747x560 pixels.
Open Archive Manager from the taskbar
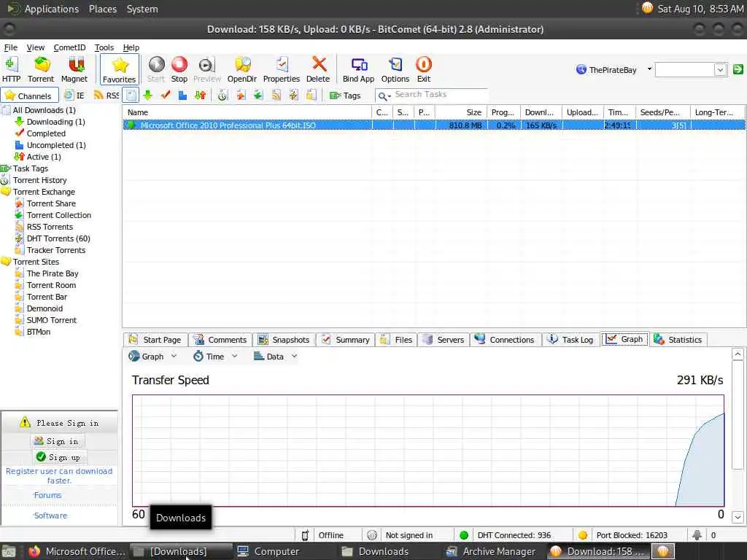[491, 551]
